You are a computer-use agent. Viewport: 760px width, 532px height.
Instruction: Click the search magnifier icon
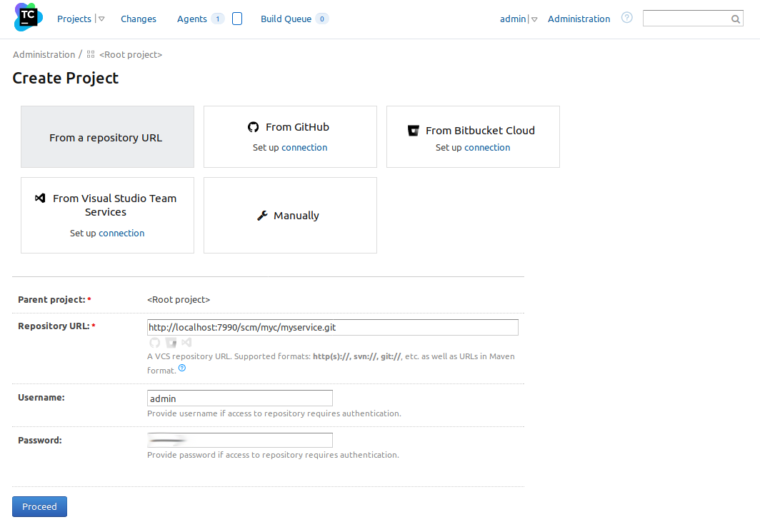735,19
